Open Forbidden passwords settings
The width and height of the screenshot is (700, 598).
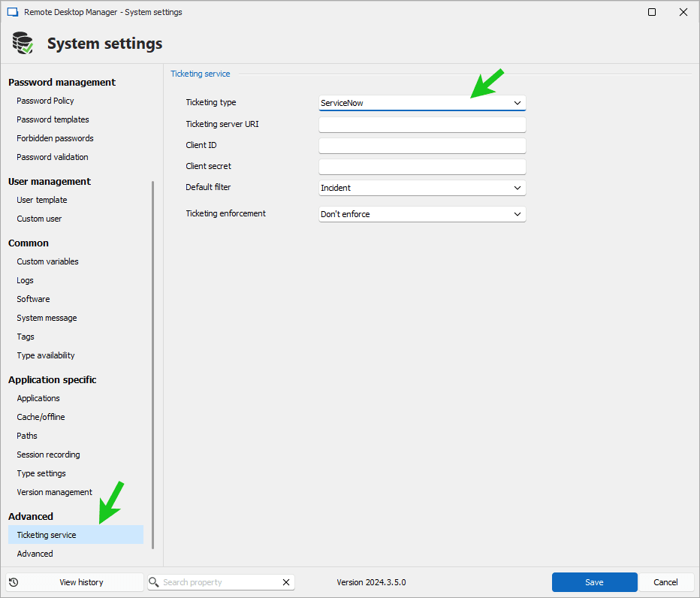point(55,138)
